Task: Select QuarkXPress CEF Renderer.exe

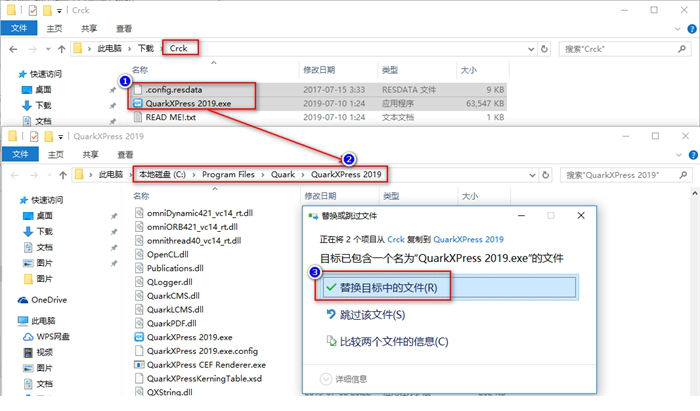Action: (x=206, y=365)
